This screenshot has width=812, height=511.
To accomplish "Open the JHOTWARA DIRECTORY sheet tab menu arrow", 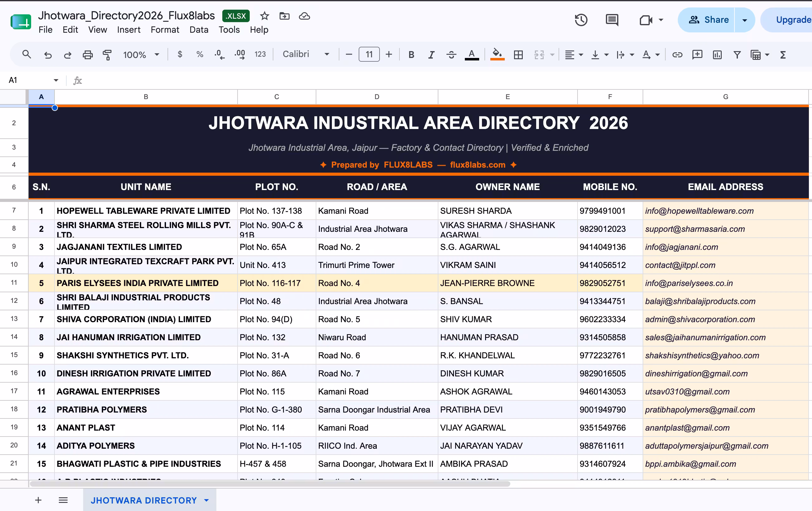I will pyautogui.click(x=206, y=500).
